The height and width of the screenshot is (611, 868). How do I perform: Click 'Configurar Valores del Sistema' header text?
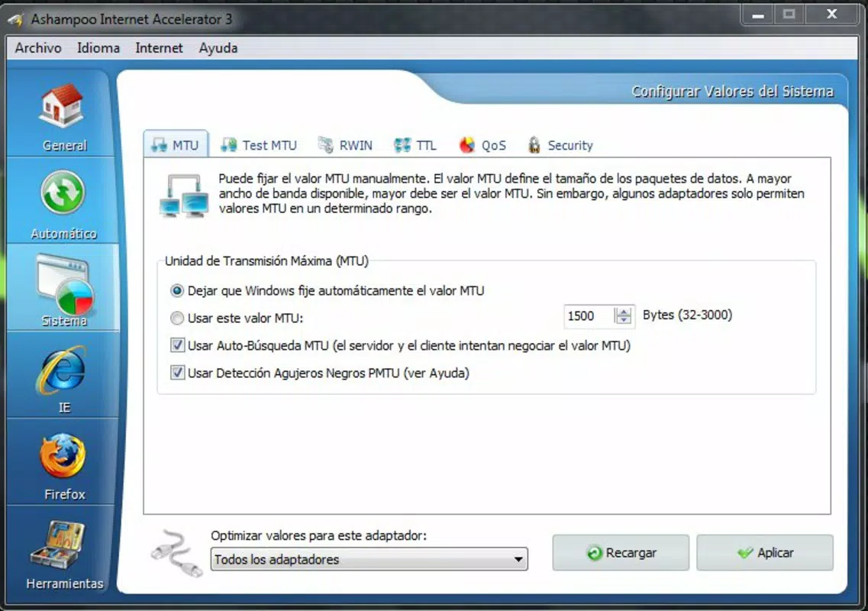point(732,92)
